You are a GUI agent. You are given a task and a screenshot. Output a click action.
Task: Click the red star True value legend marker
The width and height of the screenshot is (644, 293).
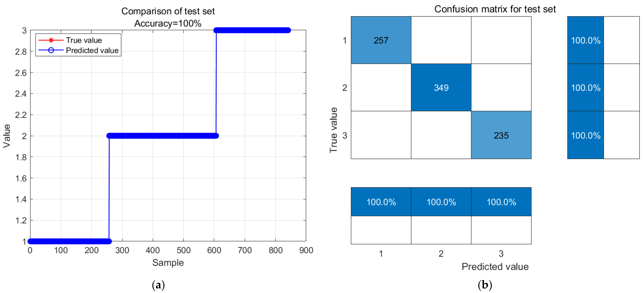51,40
